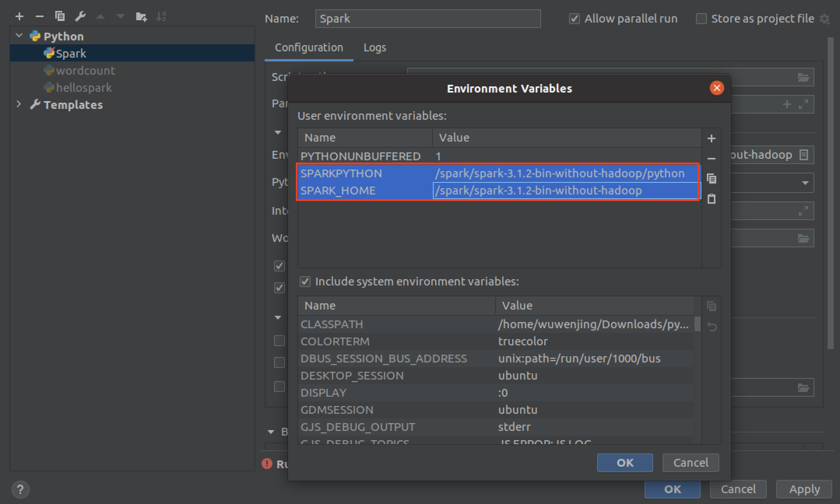Paste environment variables from clipboard
840x504 pixels.
coord(711,199)
